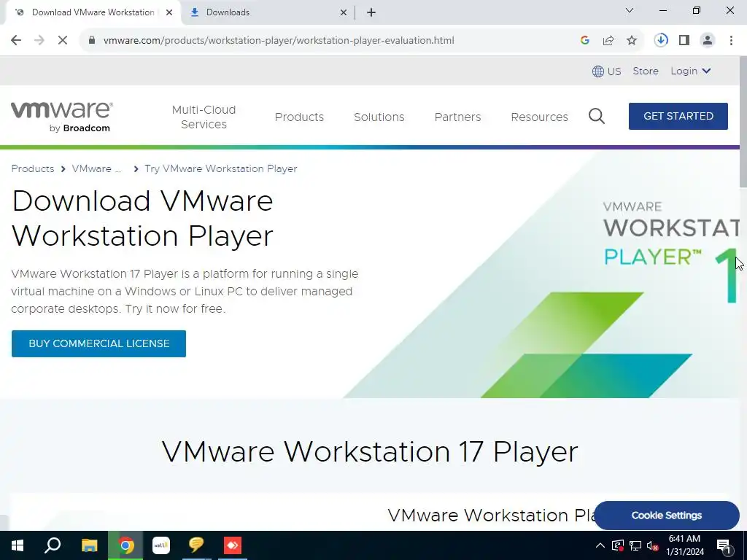Click the muted volume tray icon

(653, 545)
